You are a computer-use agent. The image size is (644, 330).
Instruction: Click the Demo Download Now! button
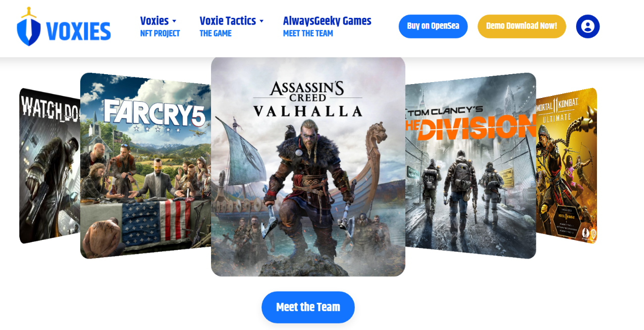[x=522, y=26]
